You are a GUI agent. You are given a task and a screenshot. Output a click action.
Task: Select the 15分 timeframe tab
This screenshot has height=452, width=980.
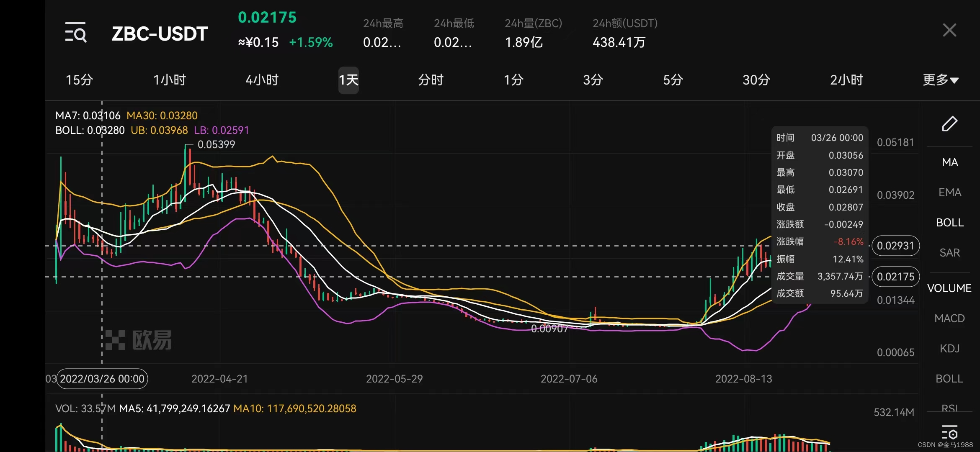[x=79, y=80]
